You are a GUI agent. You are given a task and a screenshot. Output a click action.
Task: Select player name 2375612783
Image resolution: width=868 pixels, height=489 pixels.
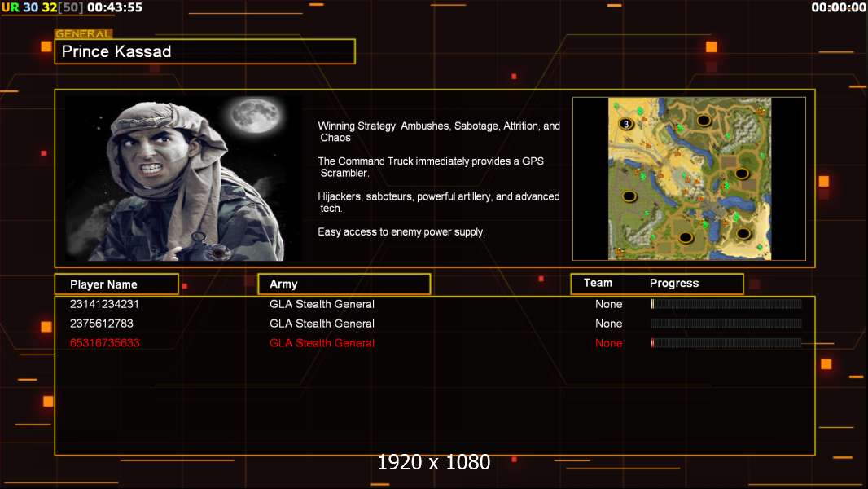tap(101, 324)
